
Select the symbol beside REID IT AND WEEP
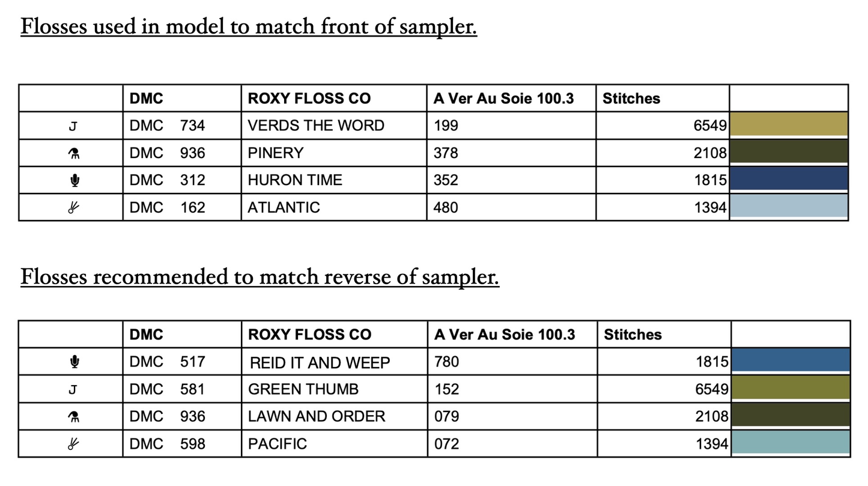[72, 362]
